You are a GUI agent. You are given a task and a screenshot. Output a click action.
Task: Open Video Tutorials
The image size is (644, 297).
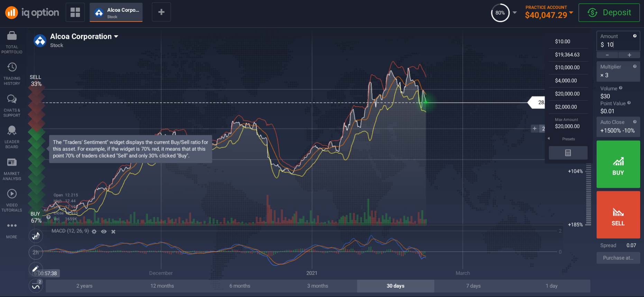coord(12,200)
